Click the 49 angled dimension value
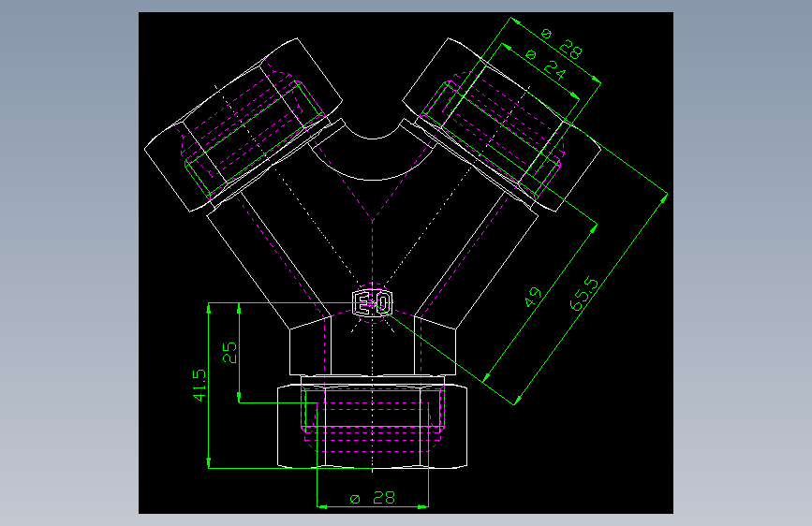 coord(533,298)
